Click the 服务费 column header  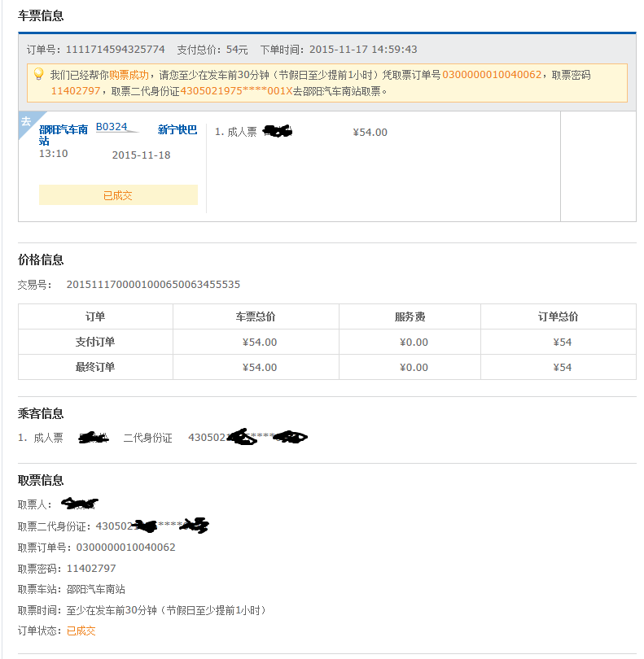pos(410,316)
